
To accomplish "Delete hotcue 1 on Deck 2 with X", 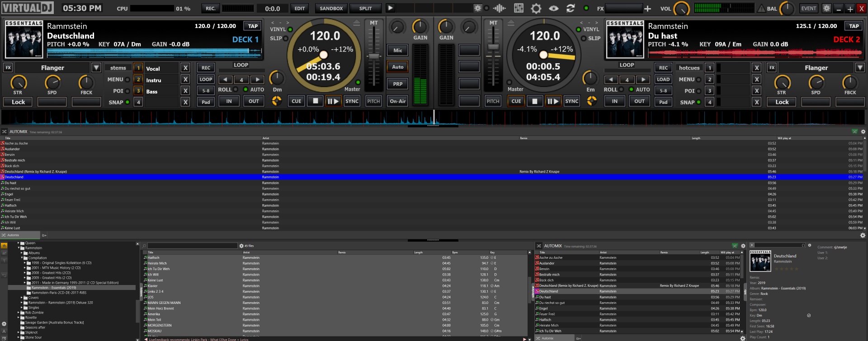I will [756, 68].
